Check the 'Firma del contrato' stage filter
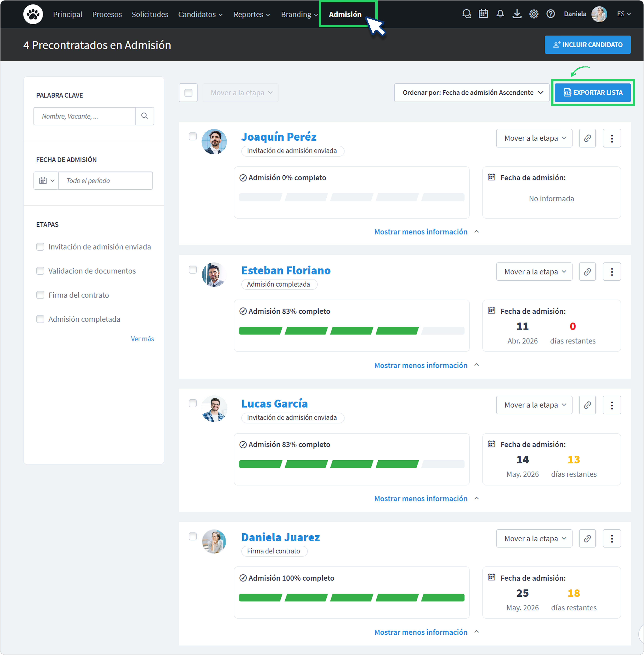Viewport: 644px width, 655px height. click(40, 295)
